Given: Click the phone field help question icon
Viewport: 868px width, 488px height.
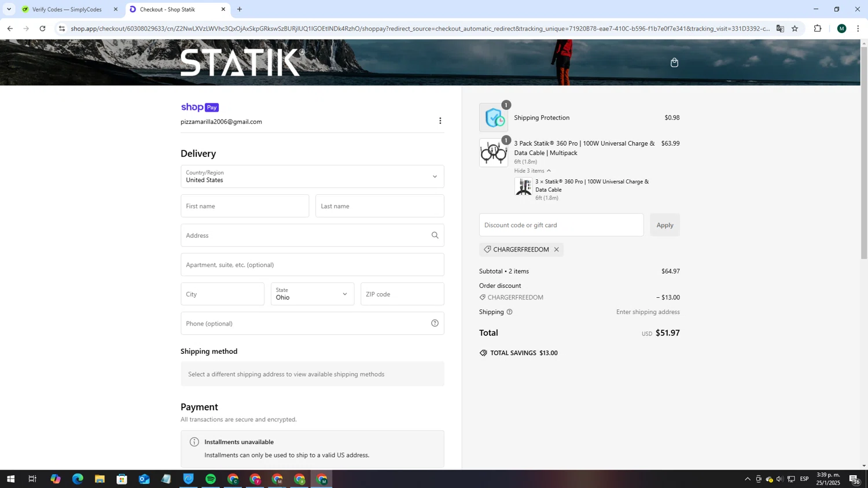Looking at the screenshot, I should [435, 323].
